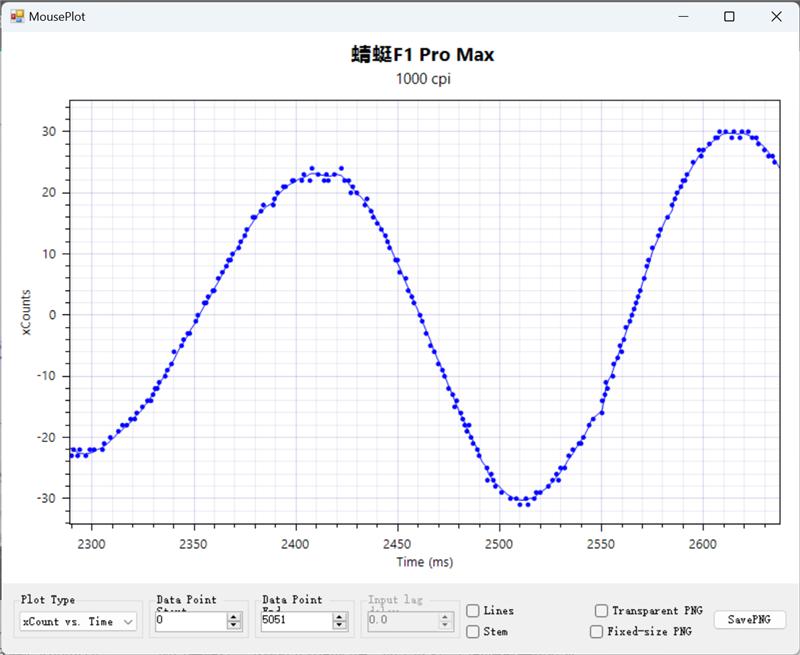Click the "Time (ms)" x-axis label
Image resolution: width=800 pixels, height=655 pixels.
pos(424,563)
